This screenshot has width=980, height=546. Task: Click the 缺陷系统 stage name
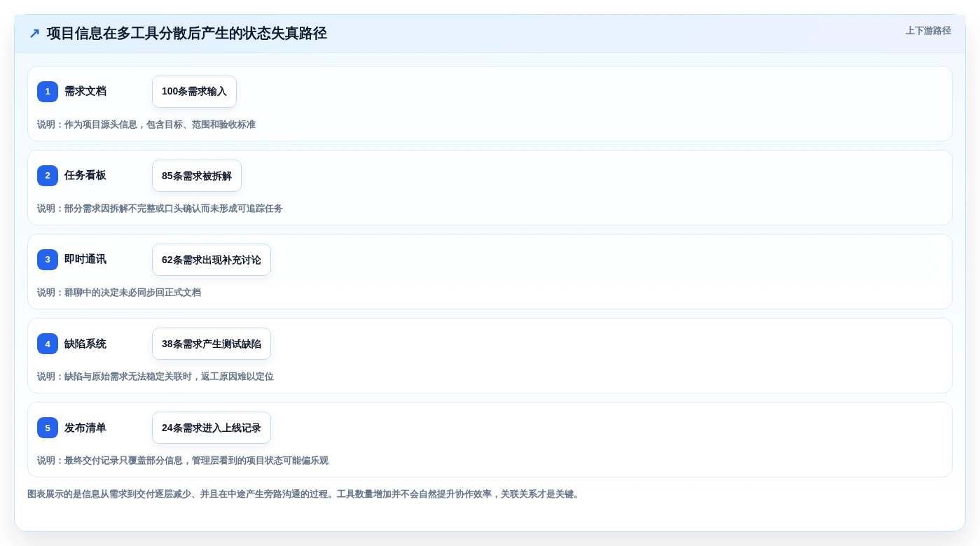85,343
